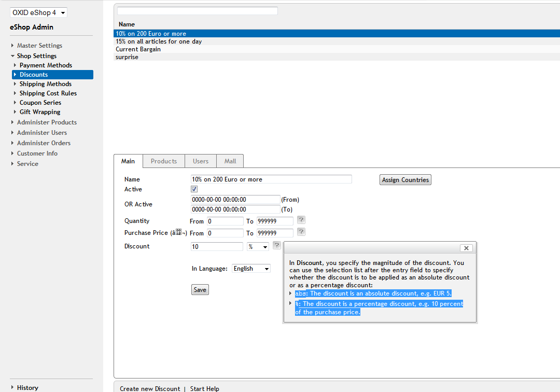This screenshot has width=560, height=392.
Task: Expand Administer Products menu
Action: pos(47,122)
